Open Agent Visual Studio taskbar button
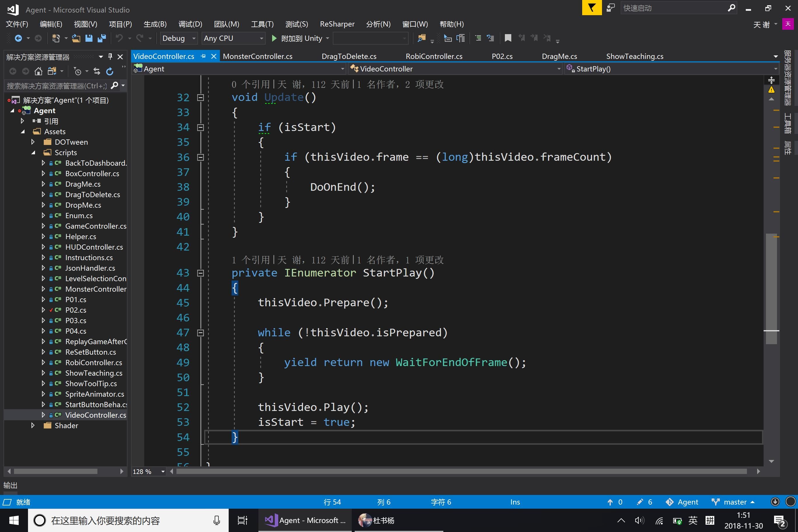Image resolution: width=798 pixels, height=532 pixels. (305, 520)
